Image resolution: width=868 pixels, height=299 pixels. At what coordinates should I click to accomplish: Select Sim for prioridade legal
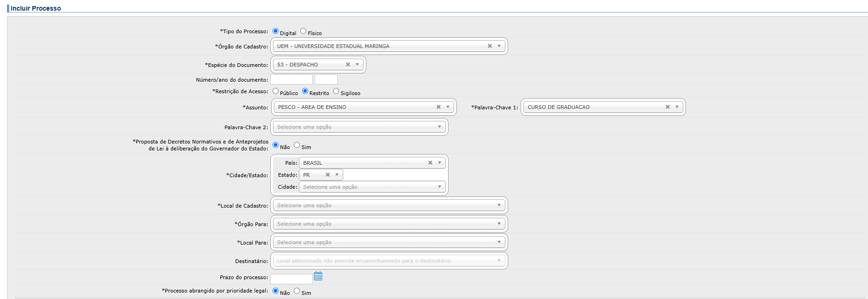(x=297, y=291)
